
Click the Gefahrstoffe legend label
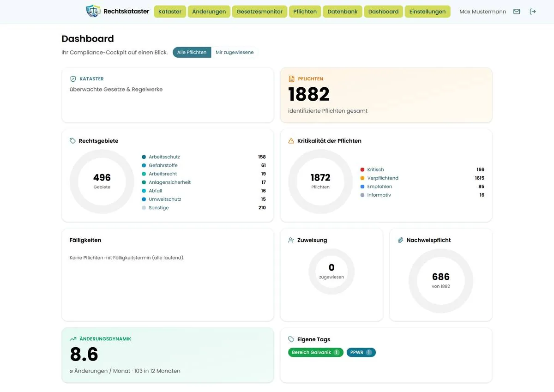point(163,165)
